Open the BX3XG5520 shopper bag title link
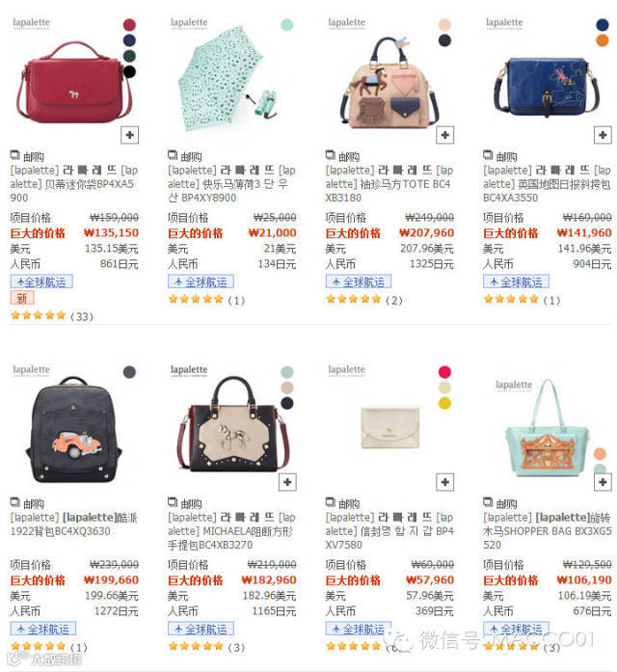 click(548, 531)
